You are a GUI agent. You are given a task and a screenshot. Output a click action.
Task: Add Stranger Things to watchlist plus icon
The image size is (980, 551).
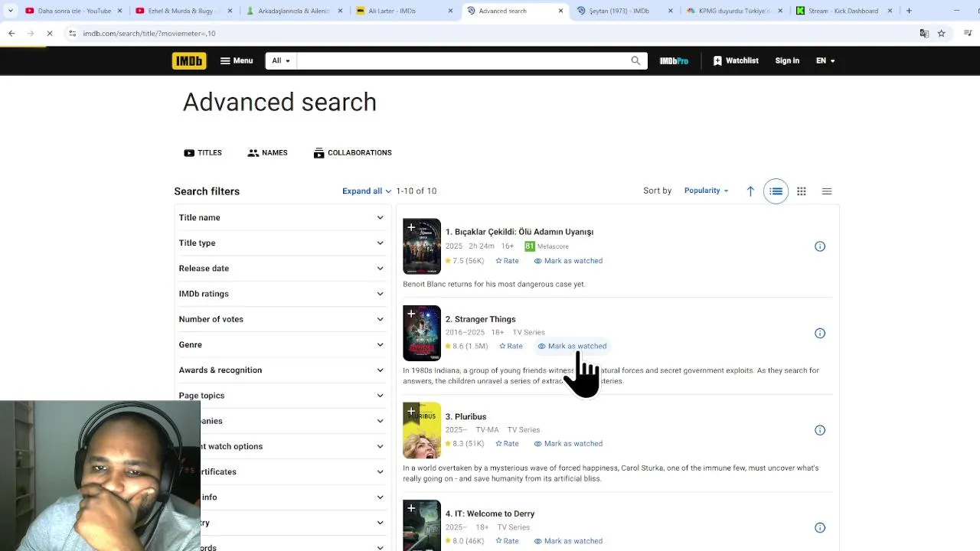pyautogui.click(x=411, y=315)
